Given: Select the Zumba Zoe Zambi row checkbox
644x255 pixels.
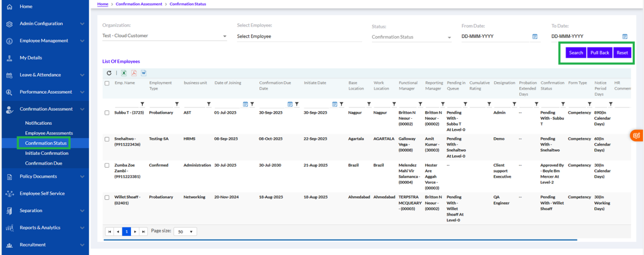Looking at the screenshot, I should point(107,166).
